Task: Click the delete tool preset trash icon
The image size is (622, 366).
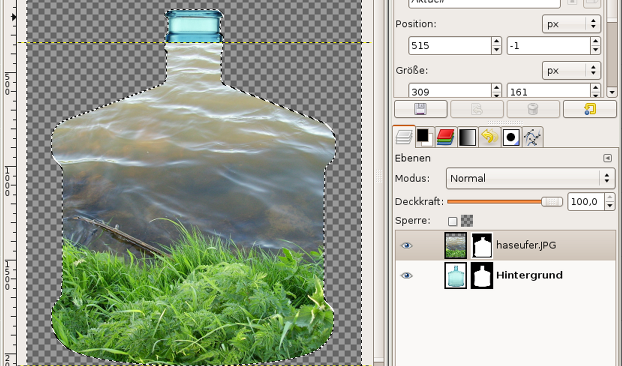Action: (533, 109)
